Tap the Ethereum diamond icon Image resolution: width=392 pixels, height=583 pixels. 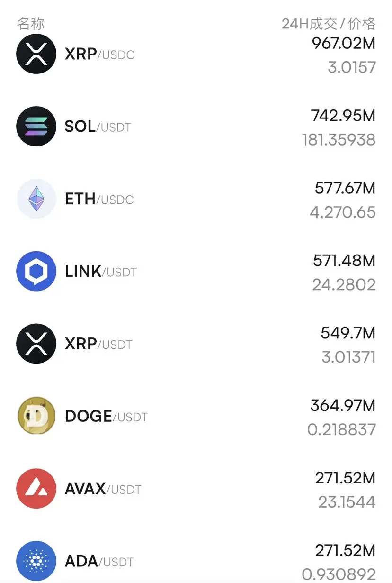36,199
